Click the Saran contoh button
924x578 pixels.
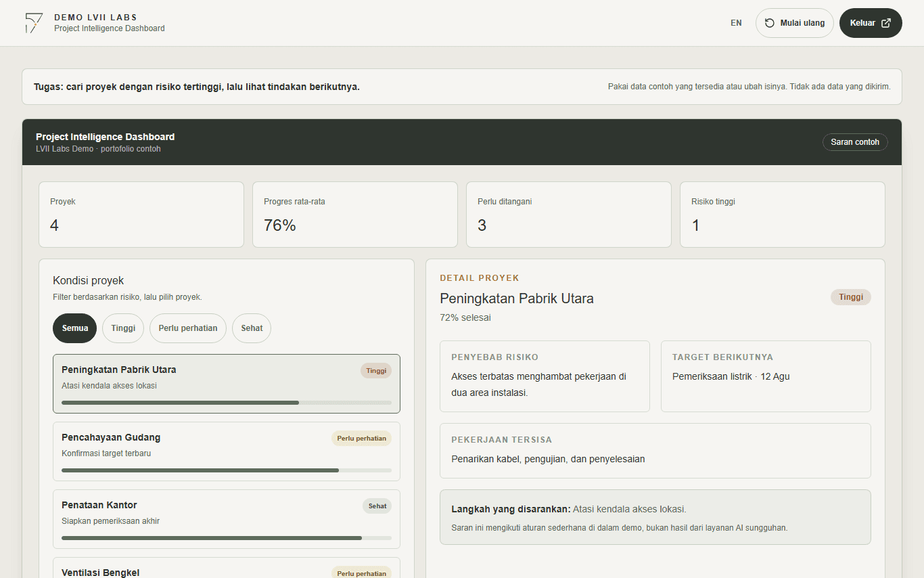tap(855, 142)
